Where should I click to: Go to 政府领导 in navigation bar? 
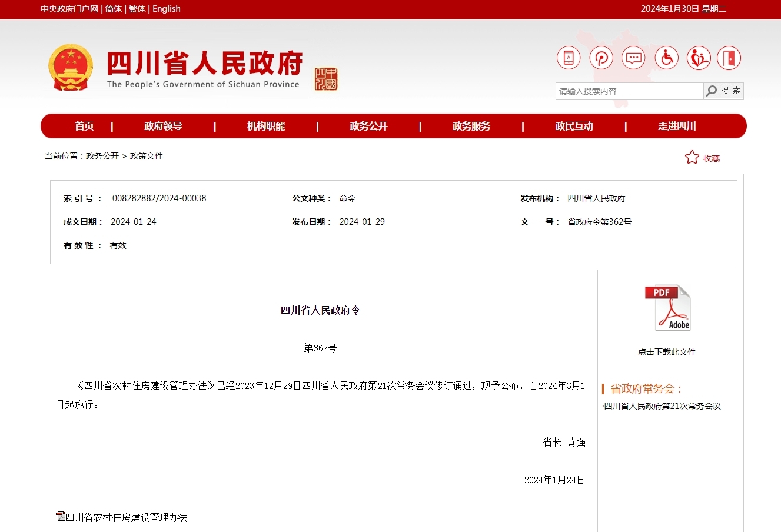tap(163, 126)
